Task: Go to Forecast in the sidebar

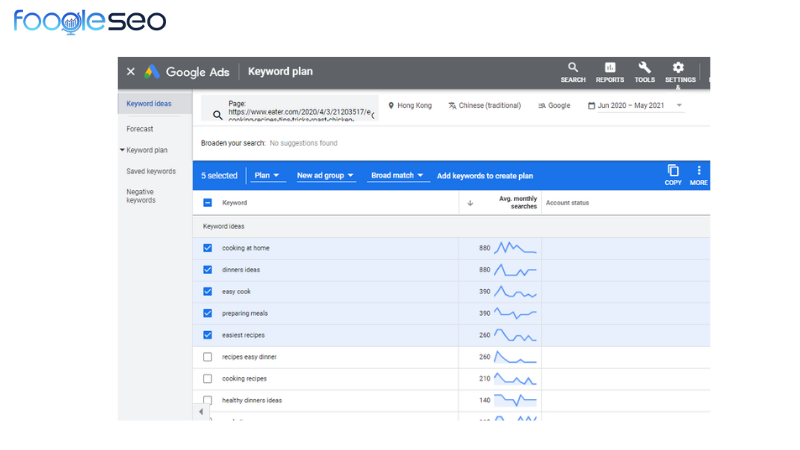Action: coord(140,129)
